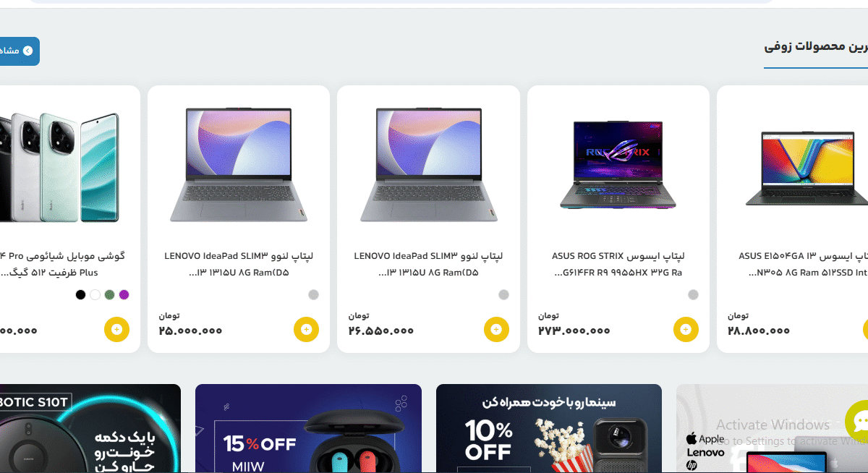Open the ASUS ROG STRIX product title
868x473 pixels.
[618, 264]
